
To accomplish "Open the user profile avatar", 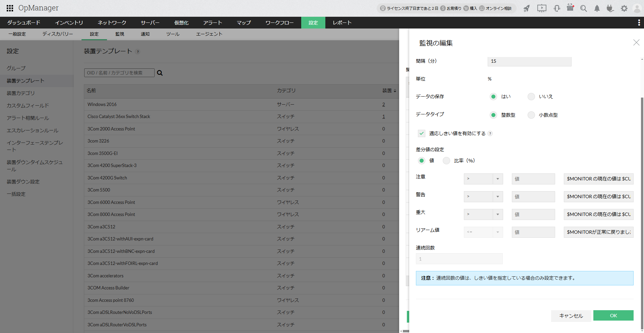I will click(x=637, y=8).
